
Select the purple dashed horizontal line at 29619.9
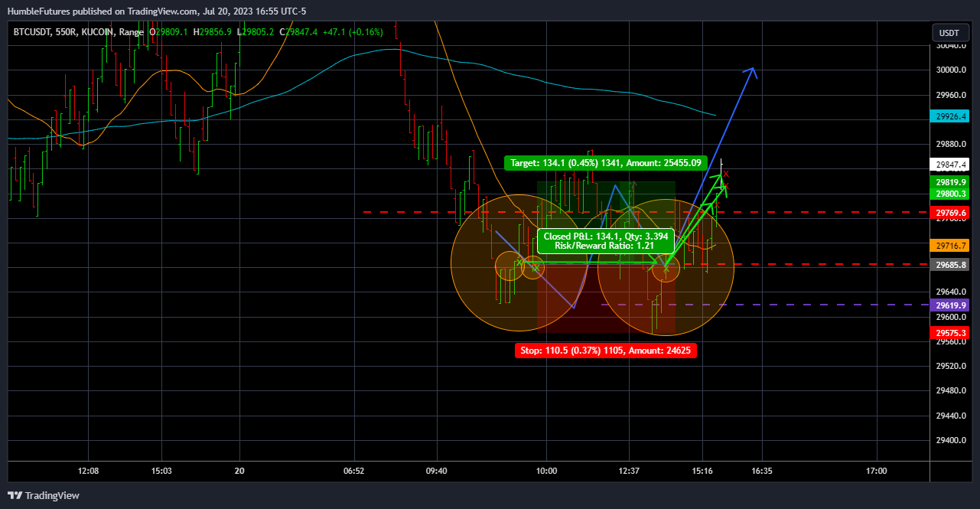(x=765, y=305)
